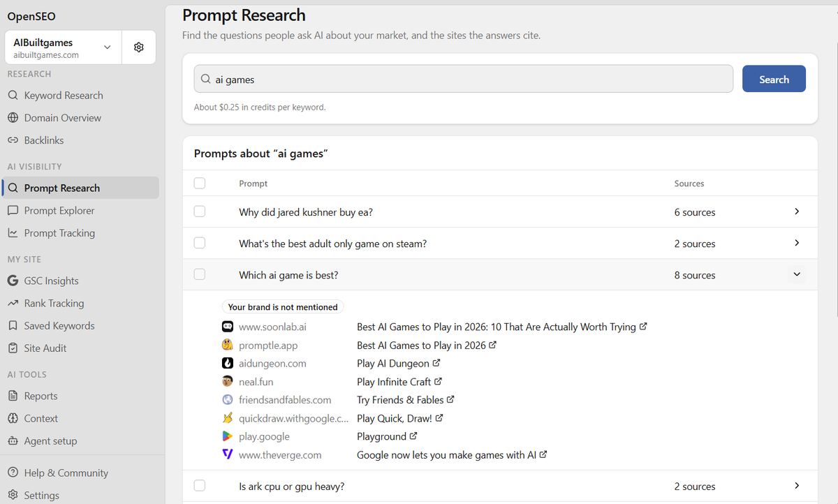Viewport: 838px width, 504px height.
Task: Click the neal.fun face favicon
Action: (x=227, y=382)
